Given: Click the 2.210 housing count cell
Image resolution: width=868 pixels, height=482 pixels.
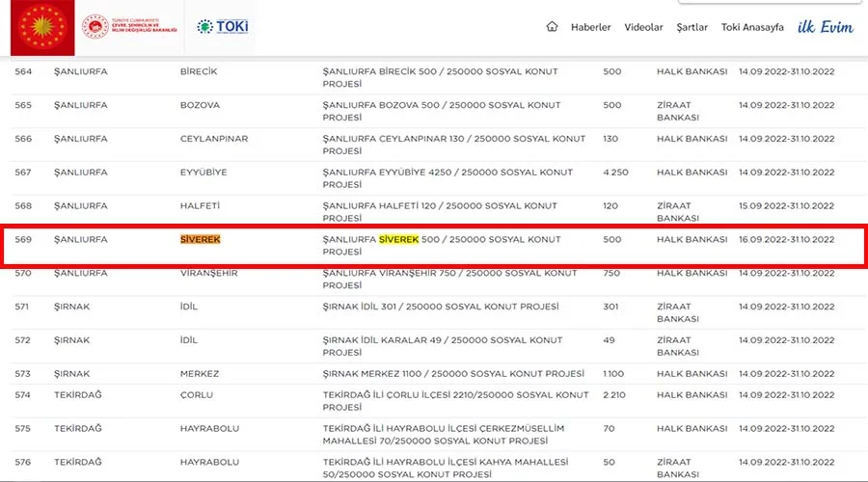Looking at the screenshot, I should [x=614, y=395].
